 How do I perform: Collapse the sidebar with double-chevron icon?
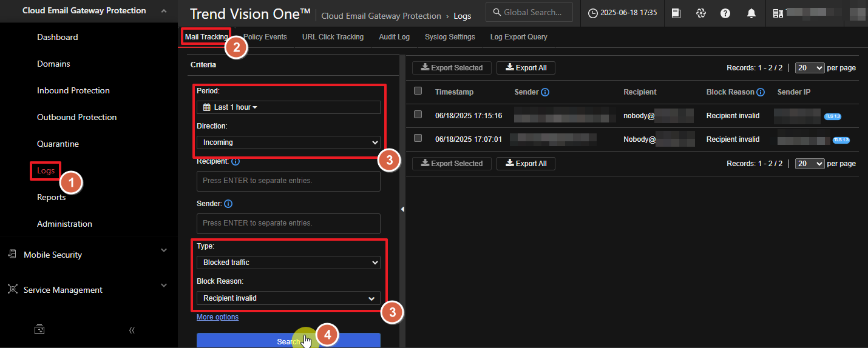click(x=132, y=330)
